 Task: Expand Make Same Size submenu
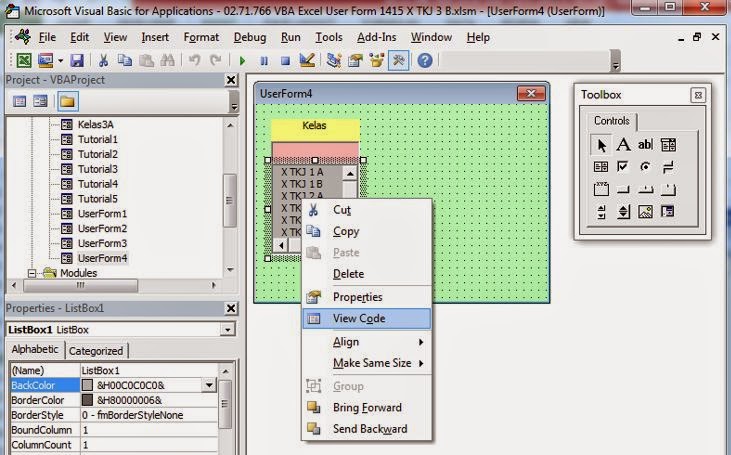pos(366,363)
